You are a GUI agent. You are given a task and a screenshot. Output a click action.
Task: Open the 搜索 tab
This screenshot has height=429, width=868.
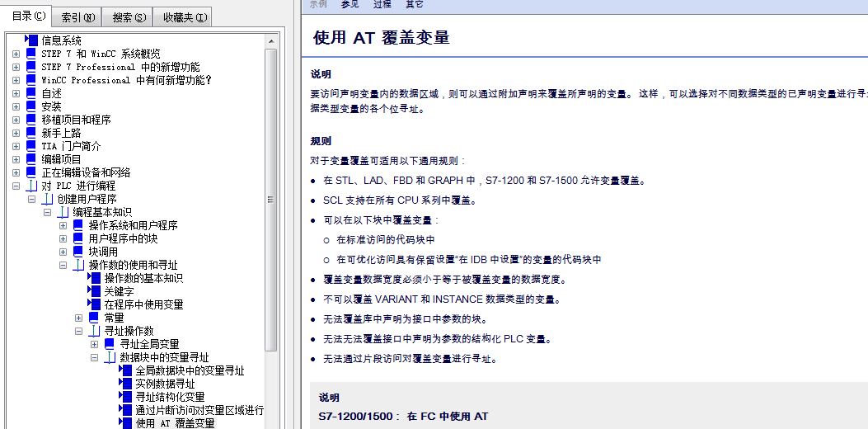(129, 17)
